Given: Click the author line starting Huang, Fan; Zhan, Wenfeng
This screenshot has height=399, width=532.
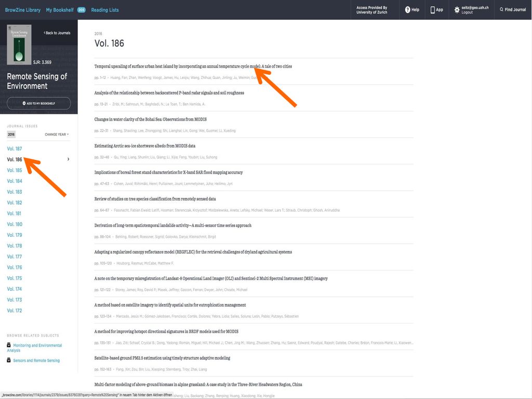Looking at the screenshot, I should pos(183,78).
